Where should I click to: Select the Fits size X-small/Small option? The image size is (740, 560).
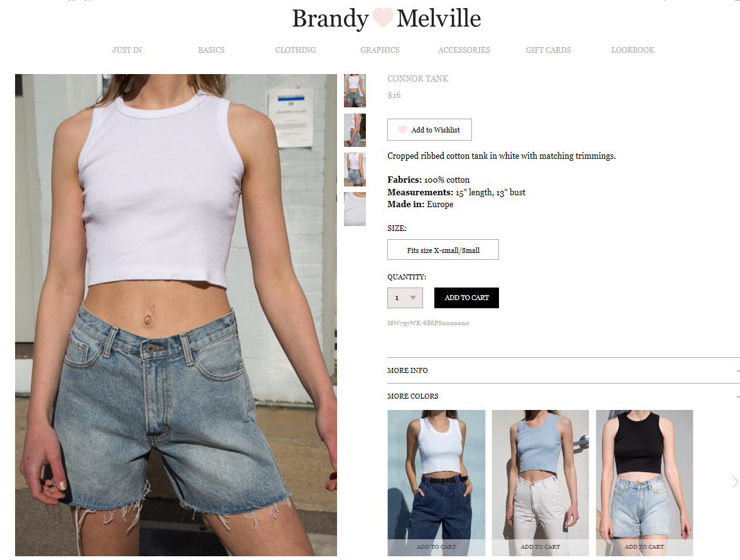pos(442,250)
